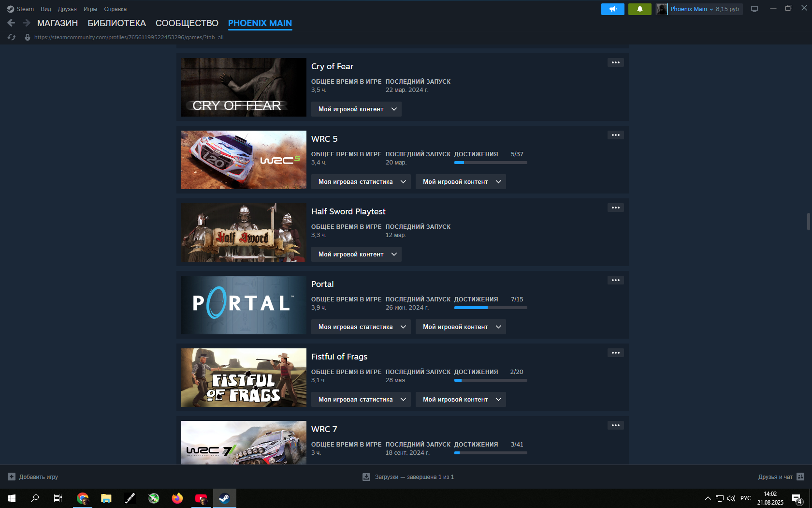Viewport: 812px width, 508px height.
Task: Open the PHOENIX MAIN profile tab
Action: [x=260, y=23]
